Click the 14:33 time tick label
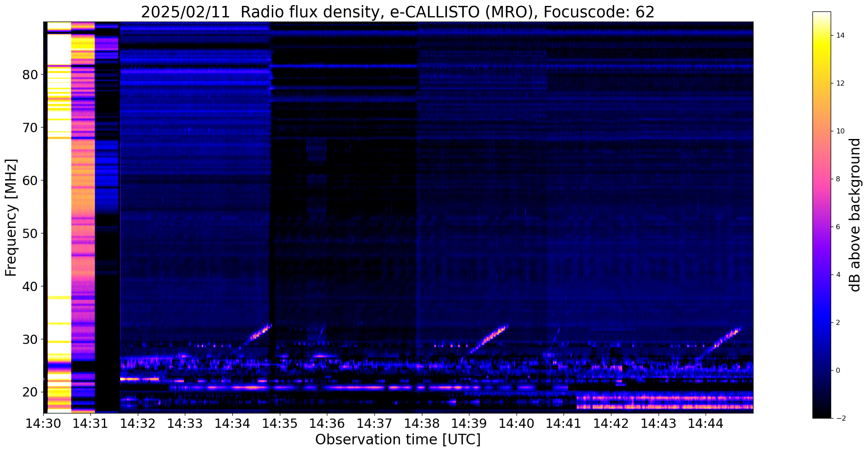The image size is (868, 452). [184, 423]
